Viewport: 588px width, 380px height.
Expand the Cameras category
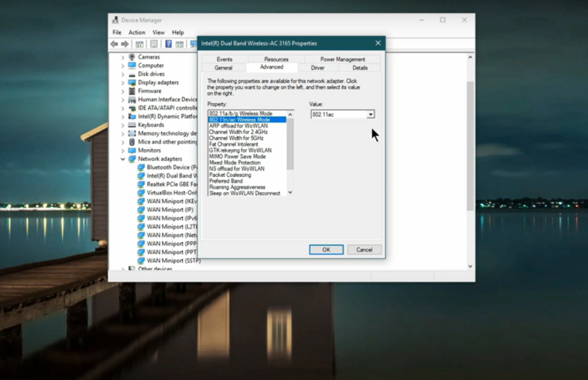click(123, 57)
